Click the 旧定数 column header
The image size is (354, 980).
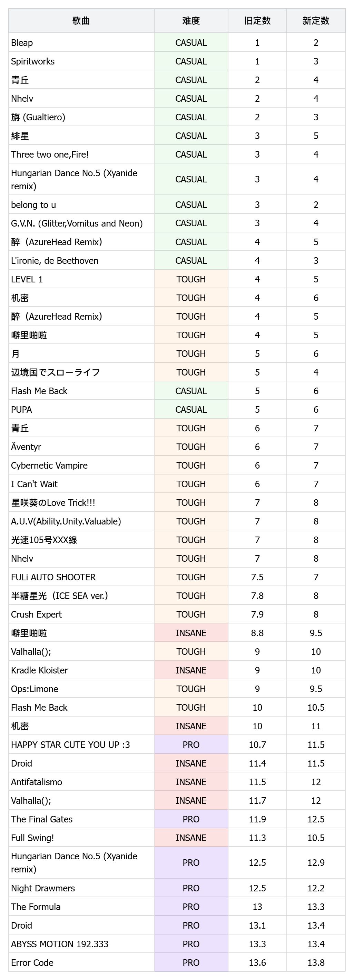click(257, 21)
